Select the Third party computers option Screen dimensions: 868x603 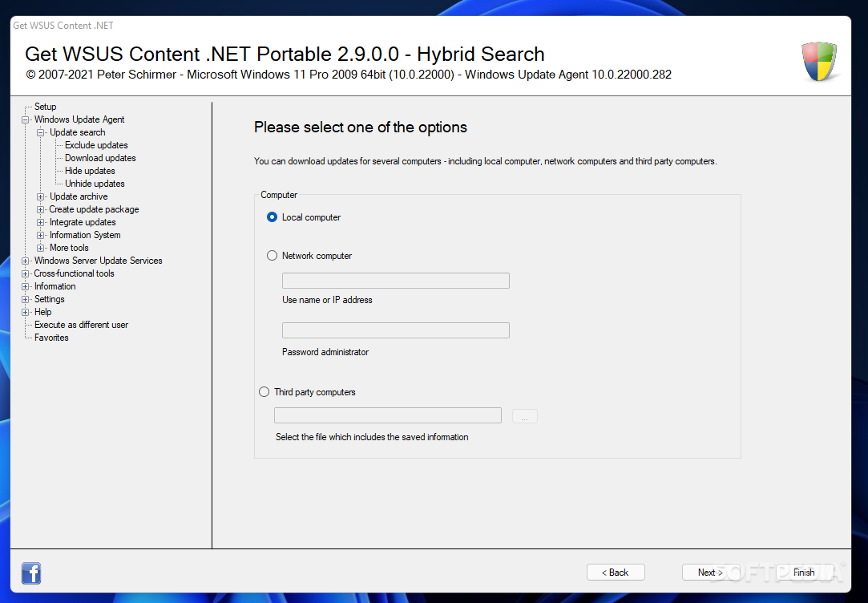pos(264,391)
